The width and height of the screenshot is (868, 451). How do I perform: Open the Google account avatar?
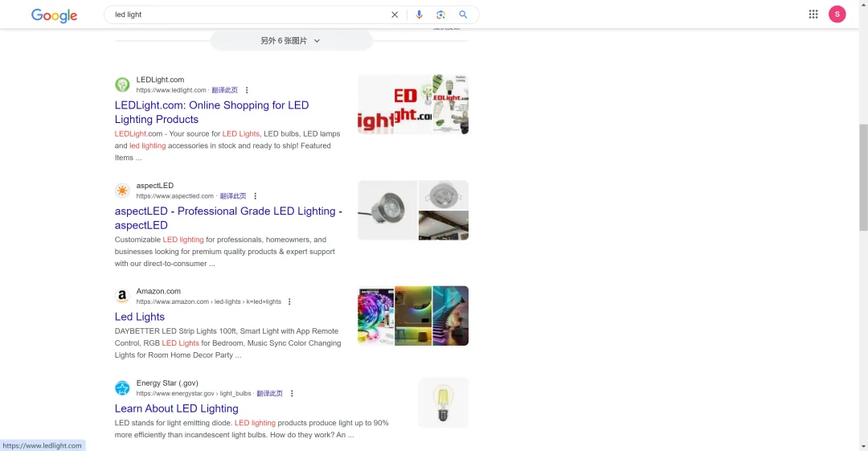pos(837,14)
